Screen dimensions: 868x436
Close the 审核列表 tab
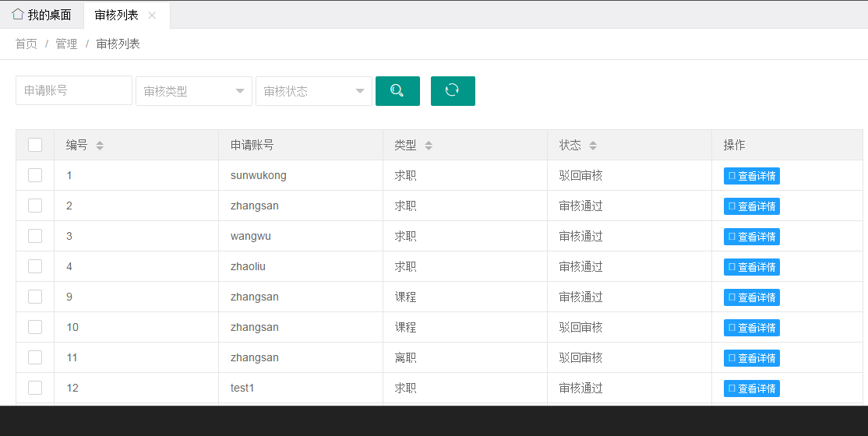pyautogui.click(x=152, y=16)
